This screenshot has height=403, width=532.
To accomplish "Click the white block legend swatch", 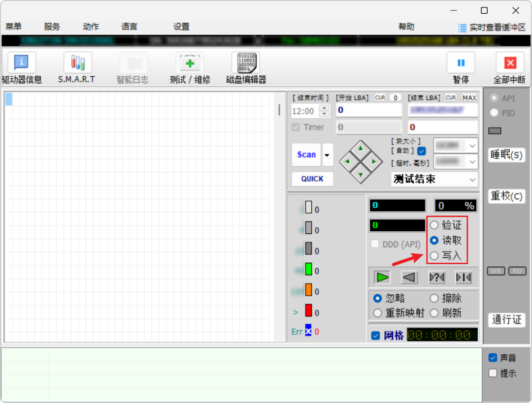I will tap(308, 207).
